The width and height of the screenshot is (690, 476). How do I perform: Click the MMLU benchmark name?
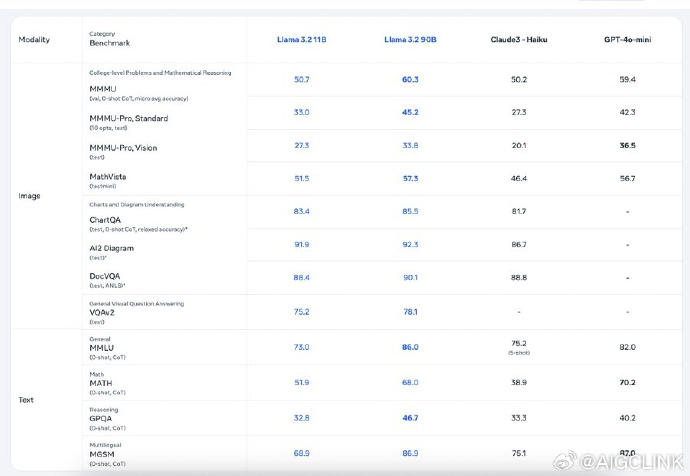(x=102, y=348)
